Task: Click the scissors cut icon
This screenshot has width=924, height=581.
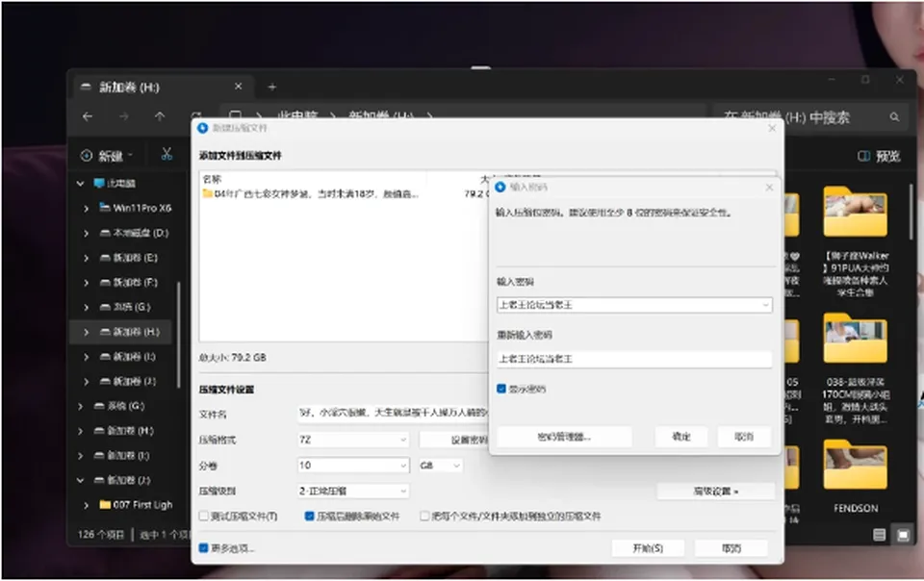Action: click(x=167, y=154)
